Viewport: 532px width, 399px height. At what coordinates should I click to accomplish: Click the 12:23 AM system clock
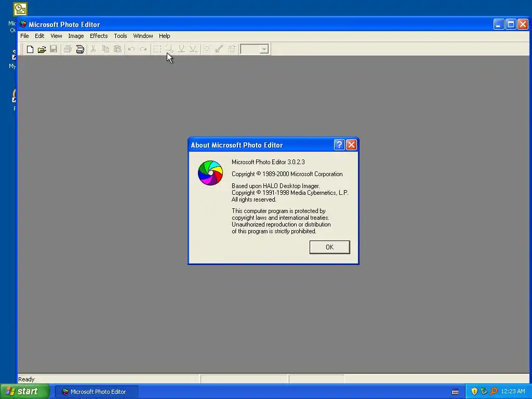click(x=513, y=392)
